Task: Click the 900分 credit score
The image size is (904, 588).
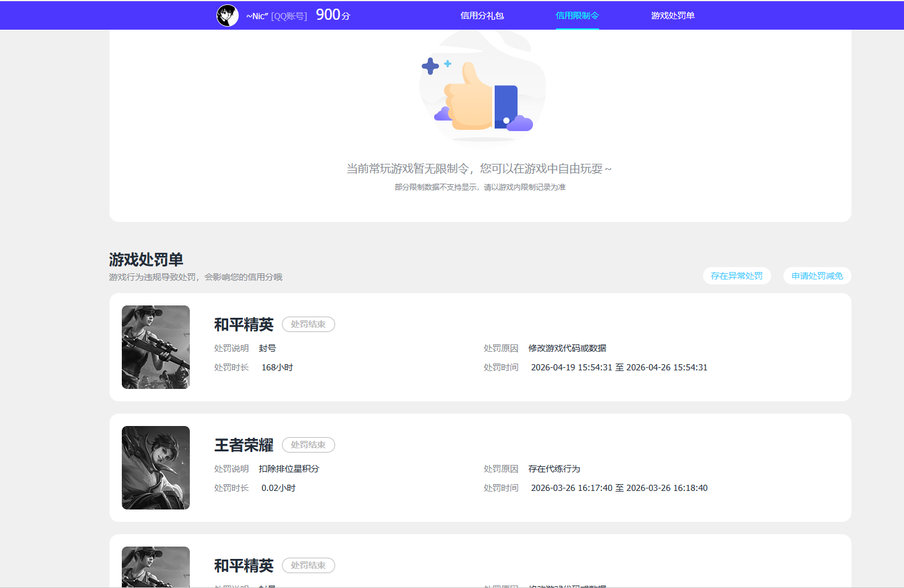Action: click(x=333, y=15)
